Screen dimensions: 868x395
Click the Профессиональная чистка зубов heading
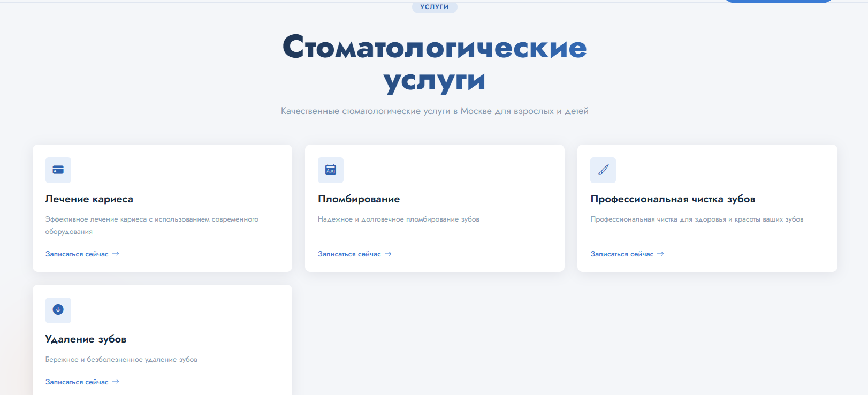(x=673, y=199)
